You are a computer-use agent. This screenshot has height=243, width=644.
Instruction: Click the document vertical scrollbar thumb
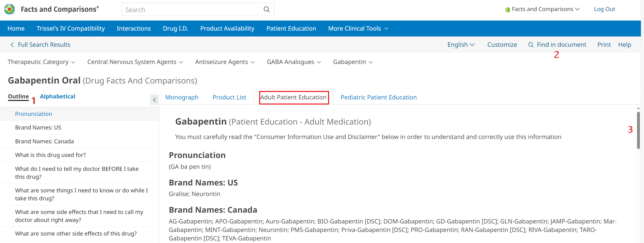pos(638,130)
